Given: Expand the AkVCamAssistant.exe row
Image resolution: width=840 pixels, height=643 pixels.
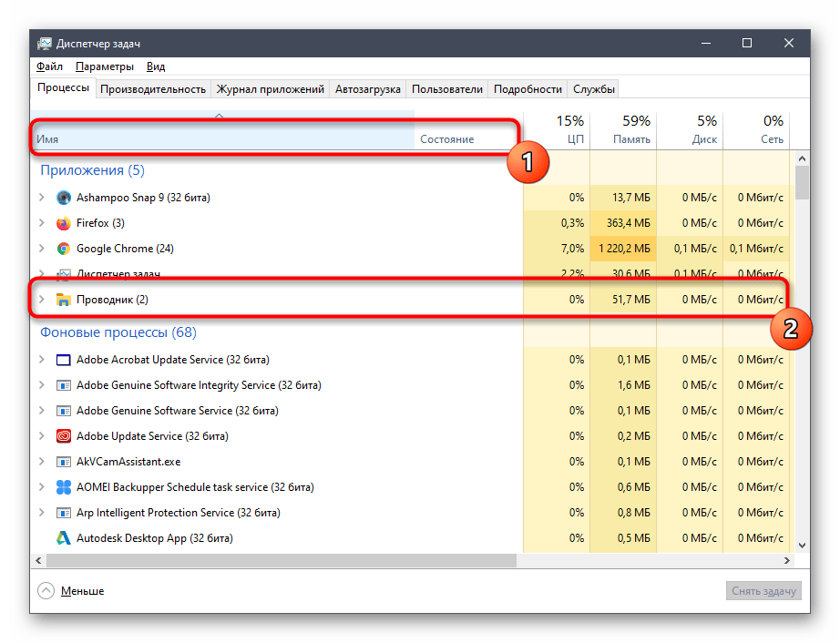Looking at the screenshot, I should tap(42, 462).
